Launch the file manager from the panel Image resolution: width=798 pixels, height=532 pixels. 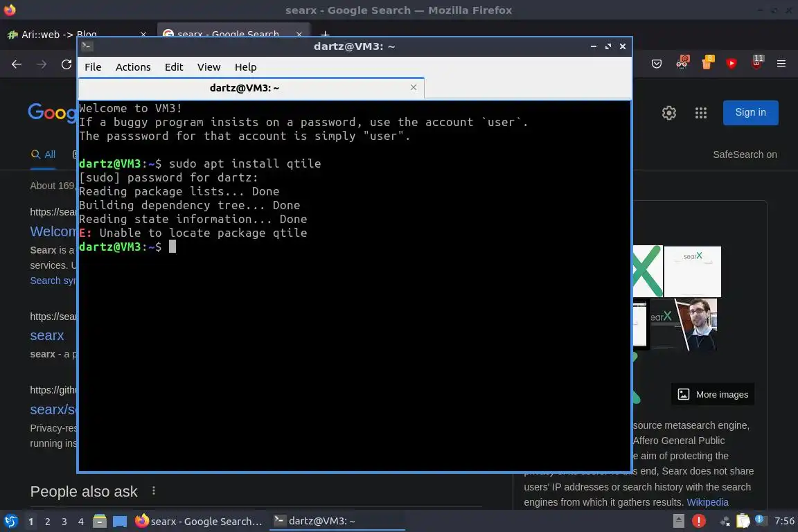click(100, 522)
